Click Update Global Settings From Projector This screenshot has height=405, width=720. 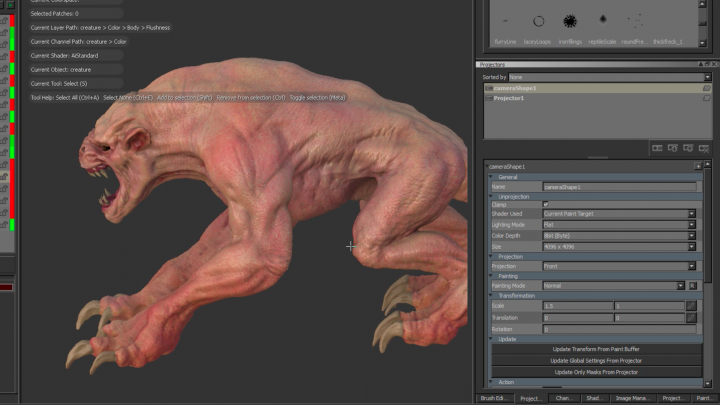point(596,360)
